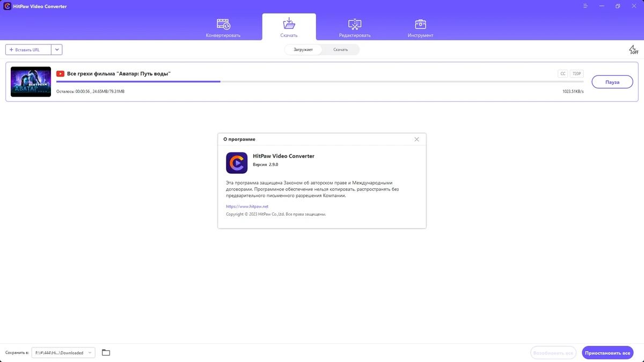This screenshot has height=362, width=644.
Task: Click the Avatar video thumbnail
Action: click(31, 82)
